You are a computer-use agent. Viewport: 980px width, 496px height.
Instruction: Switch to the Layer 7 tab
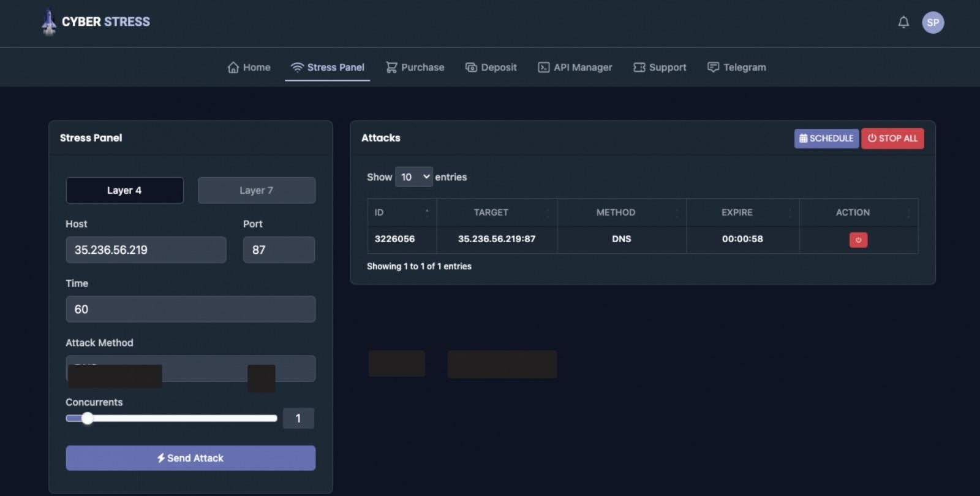(x=256, y=191)
